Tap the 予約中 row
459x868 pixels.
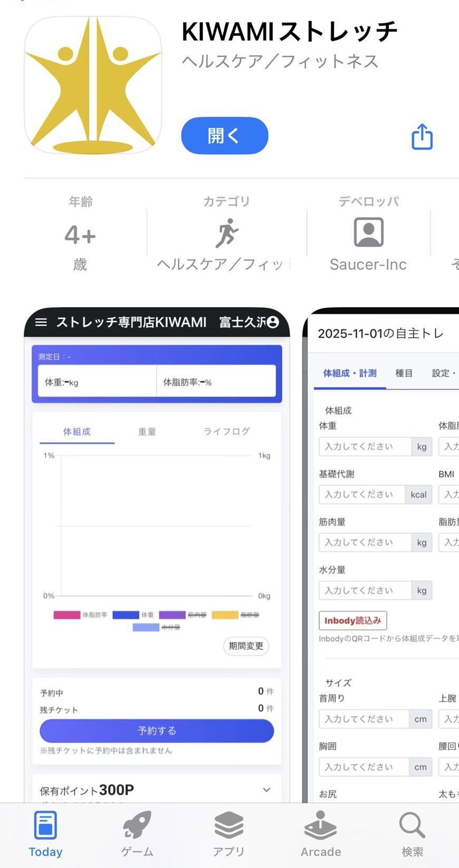coord(157,692)
